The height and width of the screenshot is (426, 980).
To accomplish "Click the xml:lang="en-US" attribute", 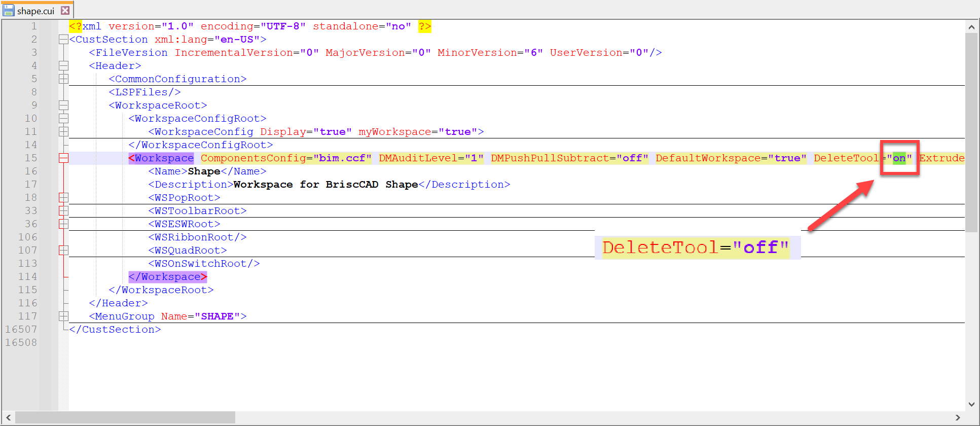I will tap(207, 40).
